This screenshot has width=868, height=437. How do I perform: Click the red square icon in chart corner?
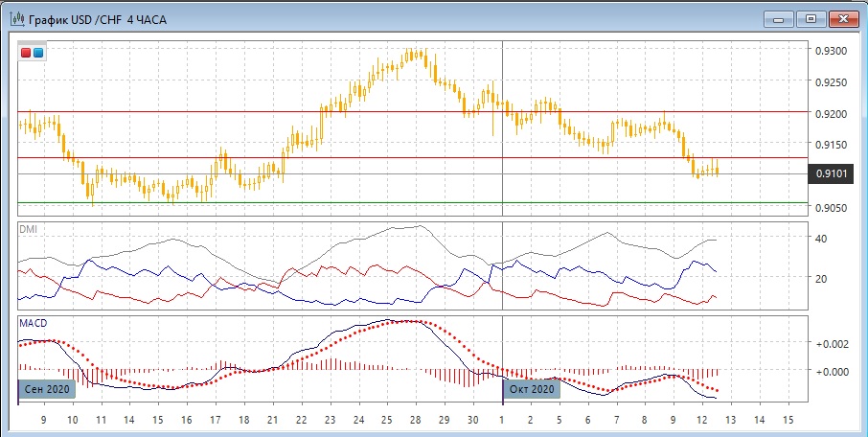pos(27,53)
